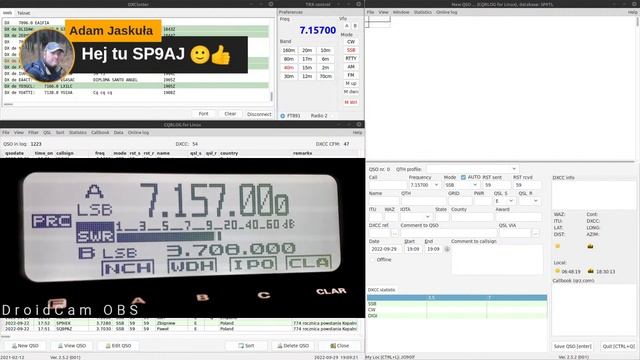Open Callbook menu in CQRLOG log window
640x360 pixels.
[x=100, y=133]
